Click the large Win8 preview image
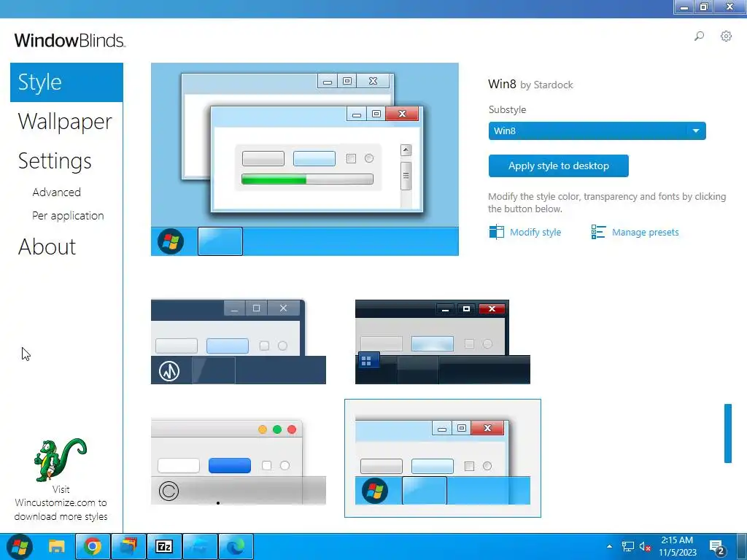Viewport: 747px width, 560px height. pyautogui.click(x=305, y=159)
